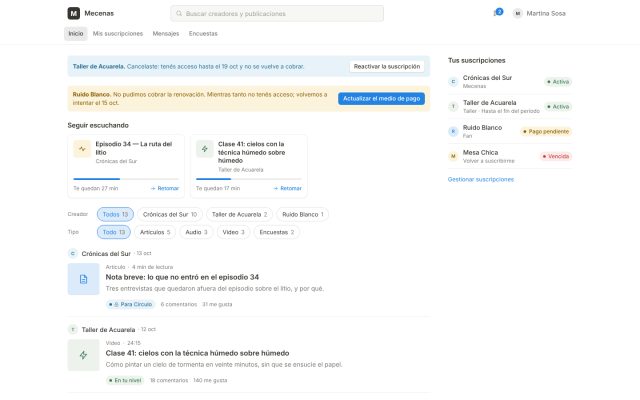
Task: Filter by Artículos 5 type chip
Action: coord(155,232)
